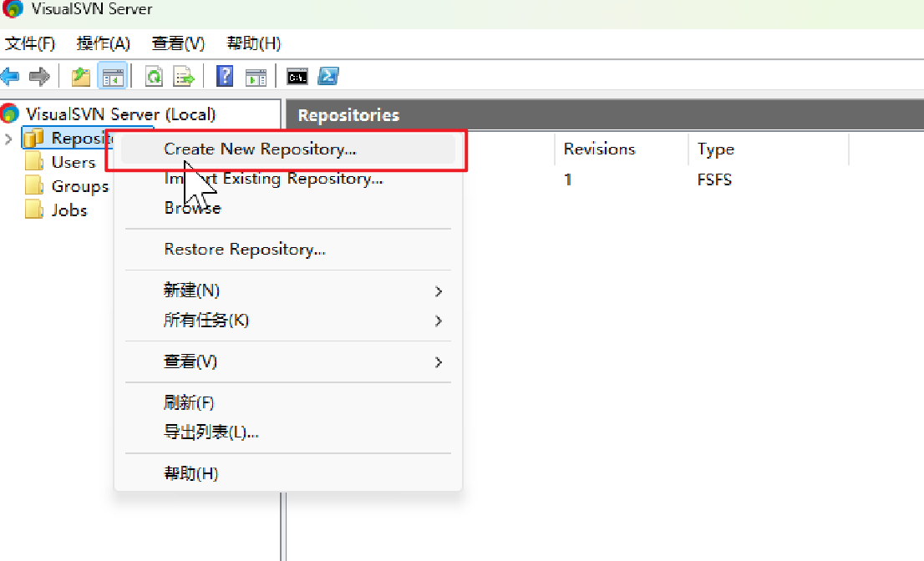Choose Restore Repository... from context menu

point(245,250)
